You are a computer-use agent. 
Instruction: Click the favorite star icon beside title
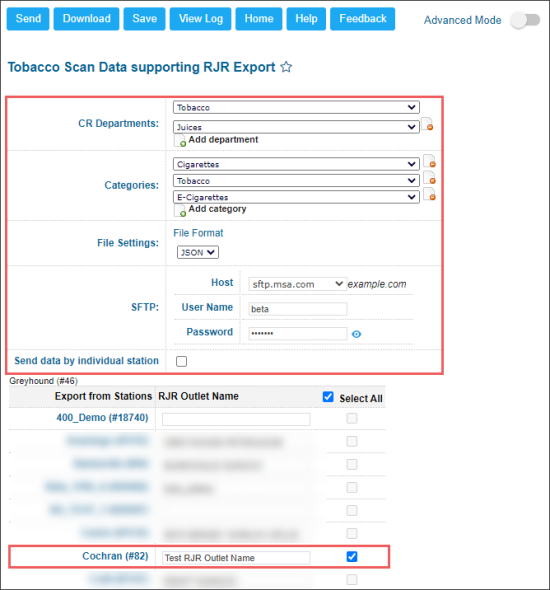[x=286, y=67]
